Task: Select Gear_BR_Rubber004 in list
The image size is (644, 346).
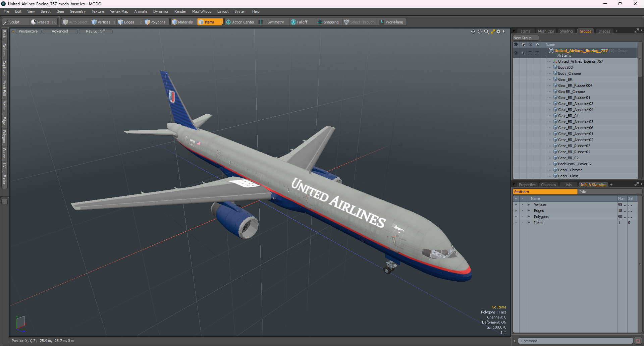Action: click(575, 85)
